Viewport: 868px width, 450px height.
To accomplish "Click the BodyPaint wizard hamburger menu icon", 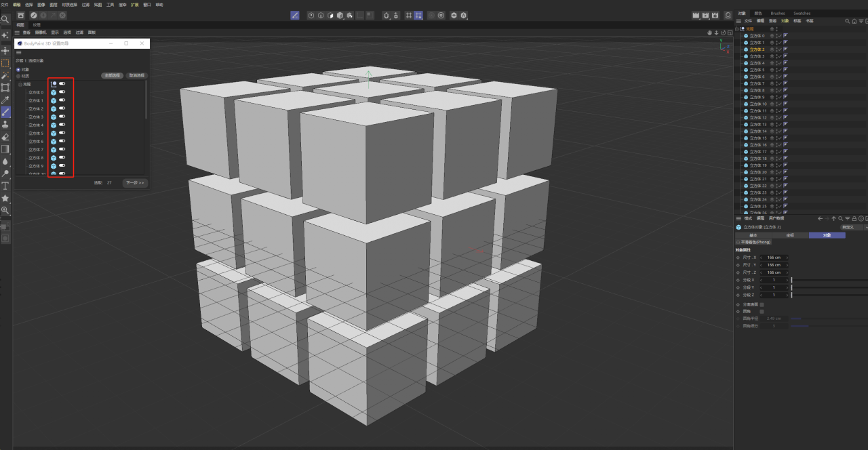I will point(18,53).
